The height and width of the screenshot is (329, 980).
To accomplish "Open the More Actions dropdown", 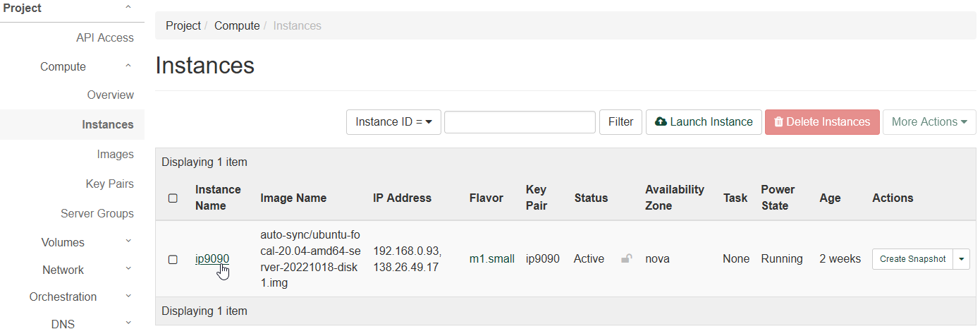I will tap(929, 122).
